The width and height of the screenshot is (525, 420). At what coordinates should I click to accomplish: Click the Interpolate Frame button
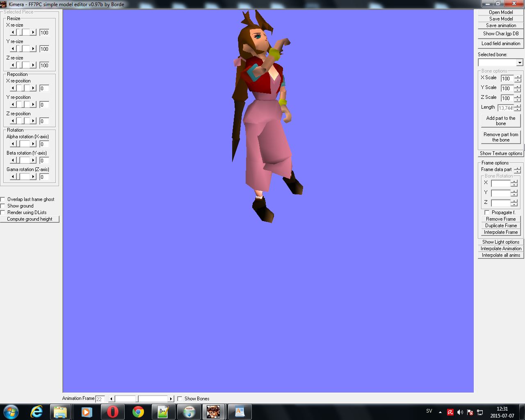point(501,232)
